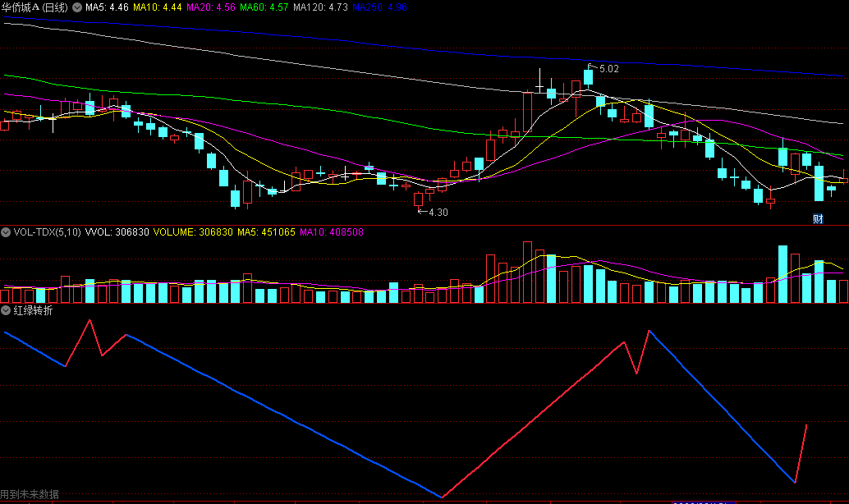Click the VVOL: 306830 value
The image size is (849, 504).
pyautogui.click(x=117, y=232)
